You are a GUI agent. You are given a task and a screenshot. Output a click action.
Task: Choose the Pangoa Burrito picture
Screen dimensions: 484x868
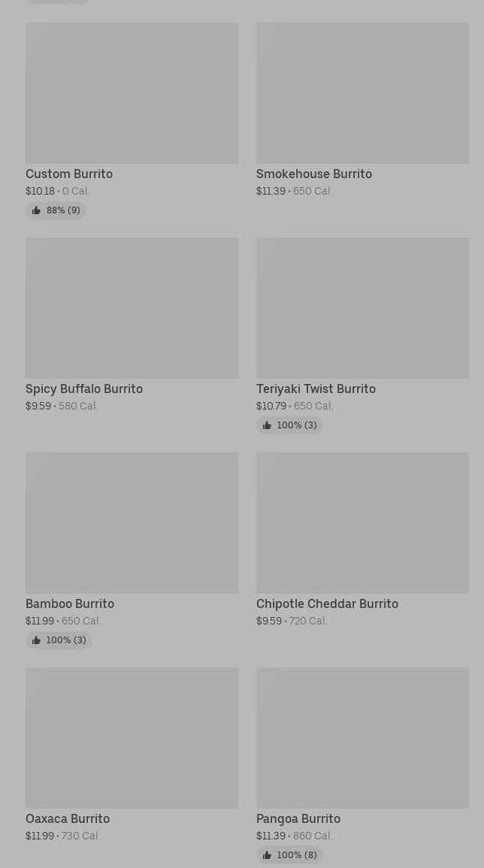click(x=362, y=738)
